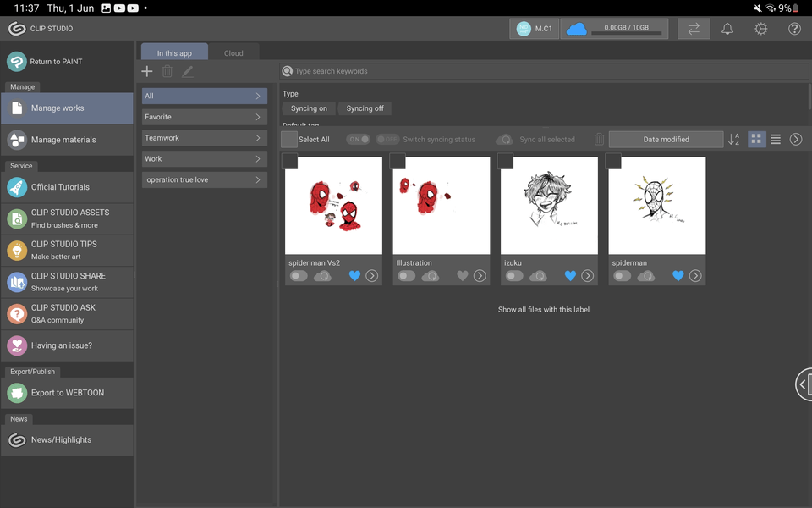Enable sync toggle for spider man Vs2

(x=299, y=276)
